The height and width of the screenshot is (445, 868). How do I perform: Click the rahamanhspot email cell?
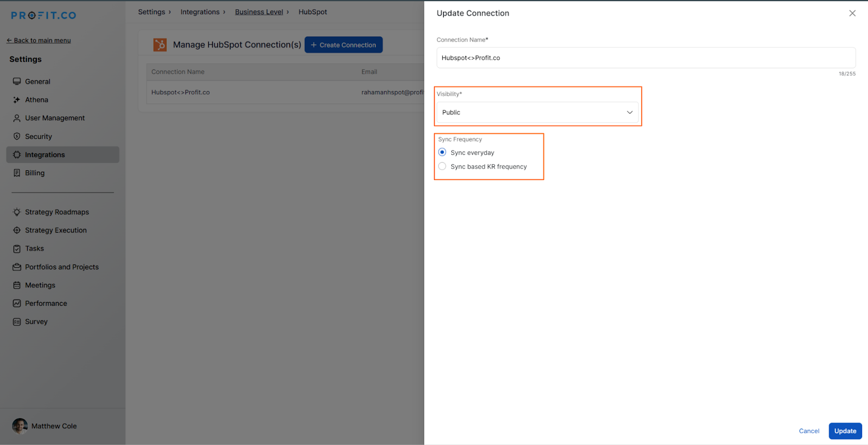point(392,92)
